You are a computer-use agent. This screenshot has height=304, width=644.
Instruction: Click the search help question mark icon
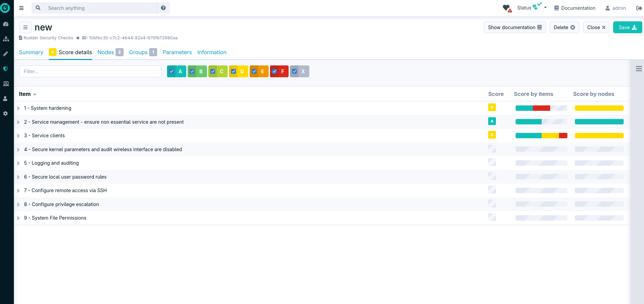tap(163, 8)
